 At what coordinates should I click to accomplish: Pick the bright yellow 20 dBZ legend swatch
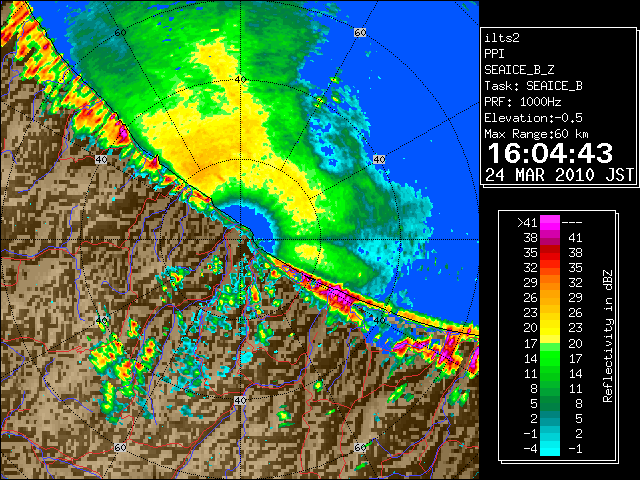(x=549, y=328)
